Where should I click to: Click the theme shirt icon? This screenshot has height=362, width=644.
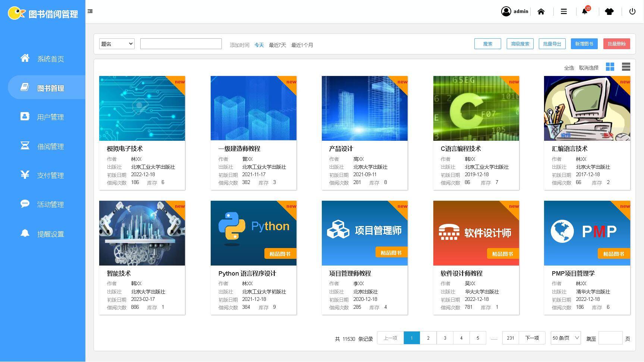(609, 12)
